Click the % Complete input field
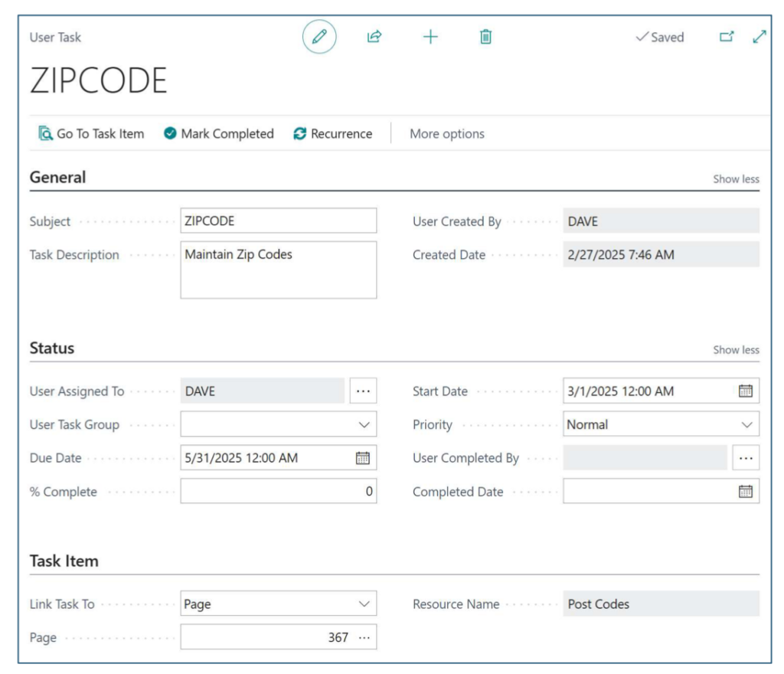 click(x=278, y=491)
